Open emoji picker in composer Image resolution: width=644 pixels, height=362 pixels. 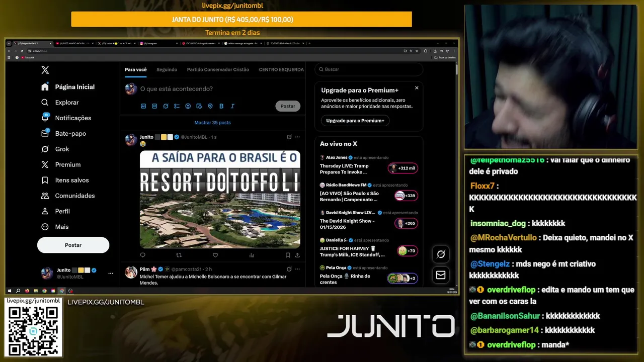click(x=188, y=106)
